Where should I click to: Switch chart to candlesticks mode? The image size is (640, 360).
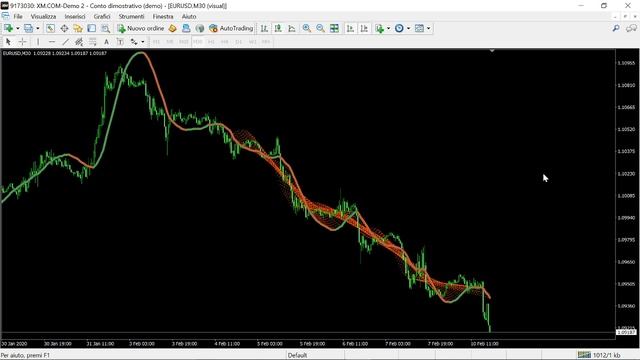278,28
